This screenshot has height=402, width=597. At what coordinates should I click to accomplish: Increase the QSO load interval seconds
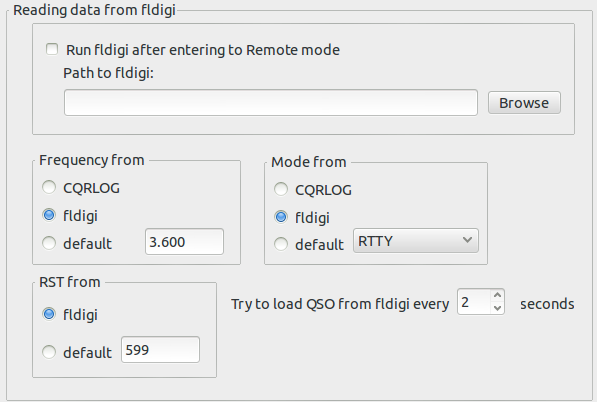click(497, 295)
